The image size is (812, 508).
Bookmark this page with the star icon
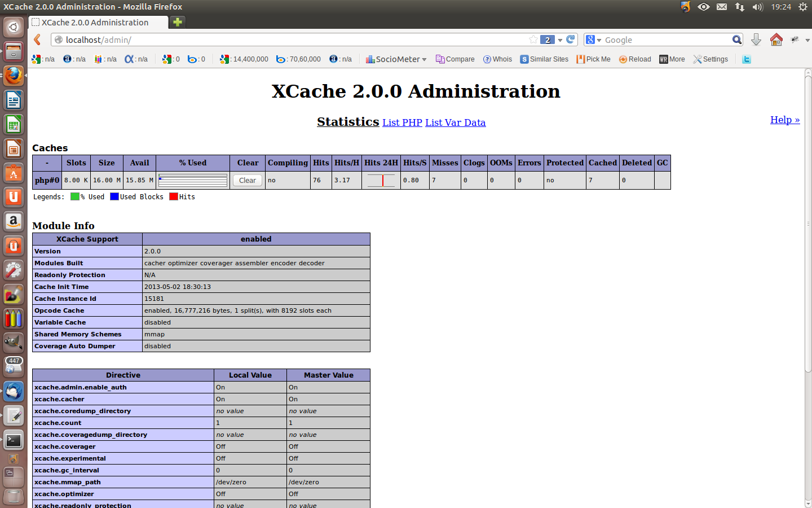pos(533,40)
